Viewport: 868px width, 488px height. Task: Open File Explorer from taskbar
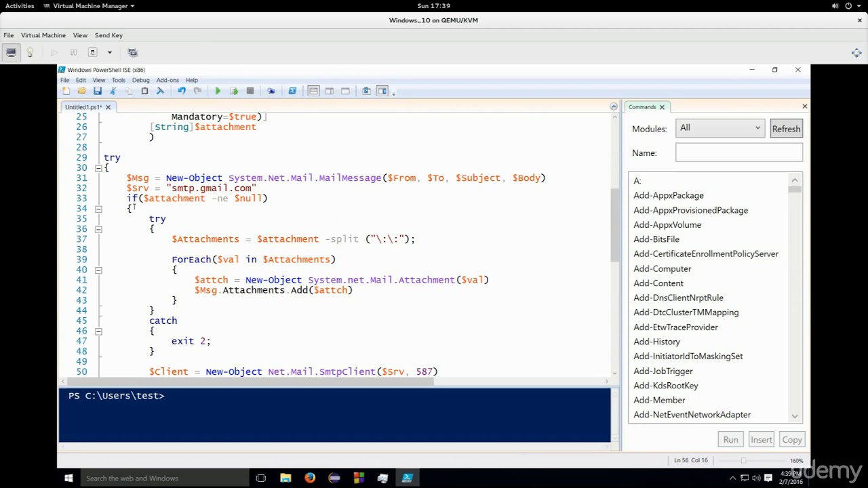click(285, 478)
